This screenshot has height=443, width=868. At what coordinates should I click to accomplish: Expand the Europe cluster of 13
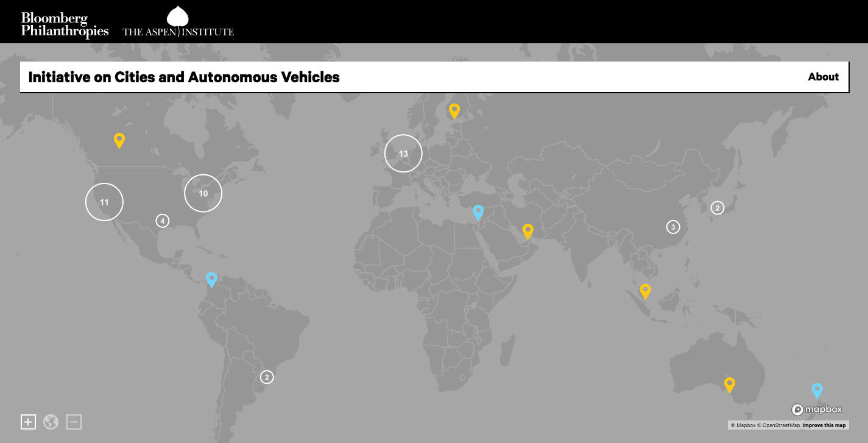(x=403, y=154)
